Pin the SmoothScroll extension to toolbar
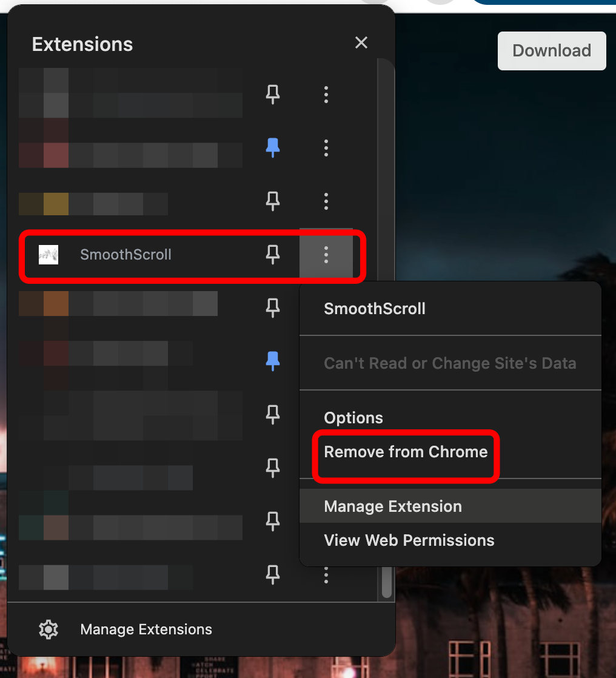Image resolution: width=616 pixels, height=678 pixels. click(273, 255)
